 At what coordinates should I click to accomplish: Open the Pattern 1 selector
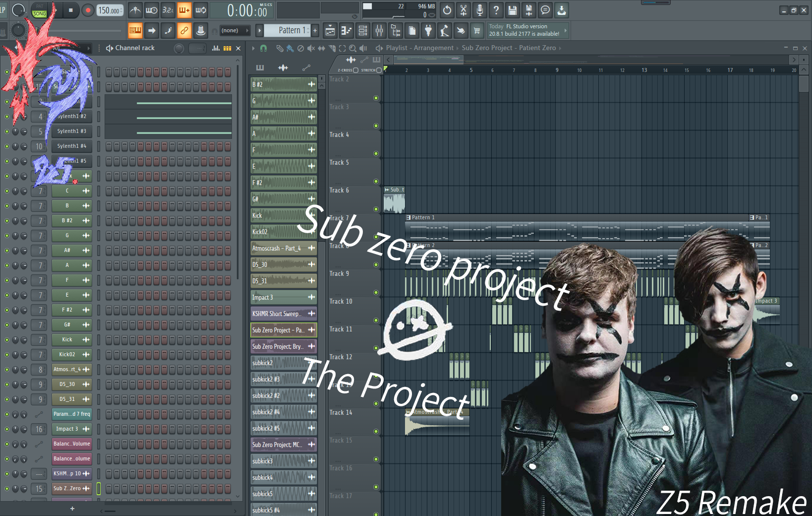point(290,30)
